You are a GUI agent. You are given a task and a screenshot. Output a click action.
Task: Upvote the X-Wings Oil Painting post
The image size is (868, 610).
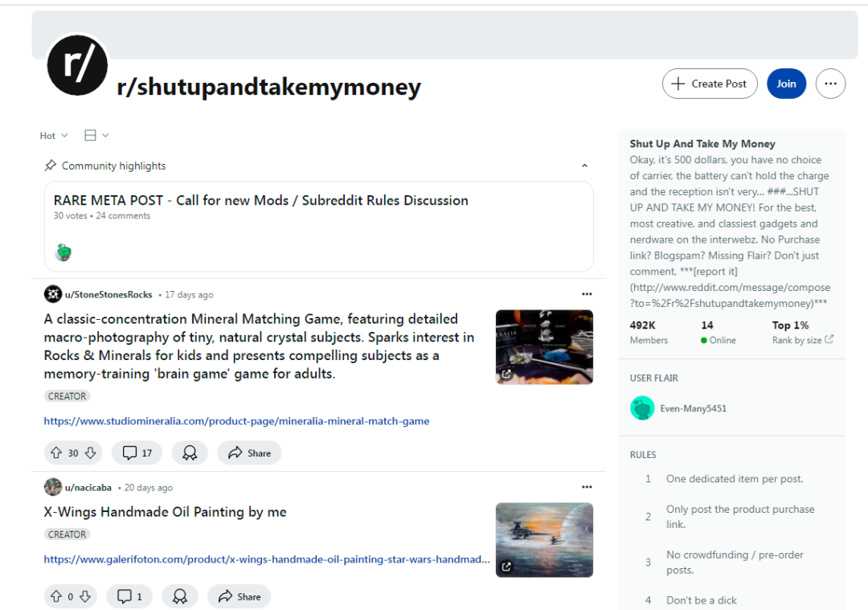56,596
